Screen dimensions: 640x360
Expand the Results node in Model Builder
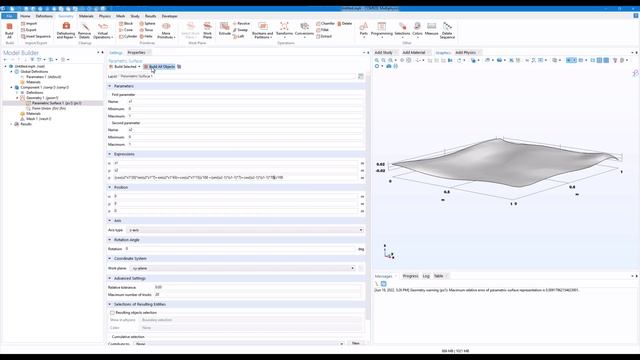tap(11, 124)
